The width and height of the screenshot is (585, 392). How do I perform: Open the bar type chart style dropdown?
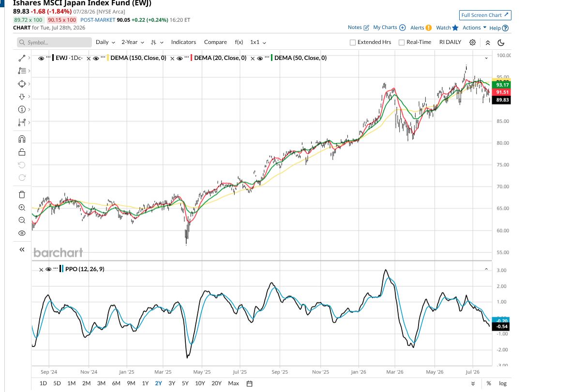tap(157, 42)
